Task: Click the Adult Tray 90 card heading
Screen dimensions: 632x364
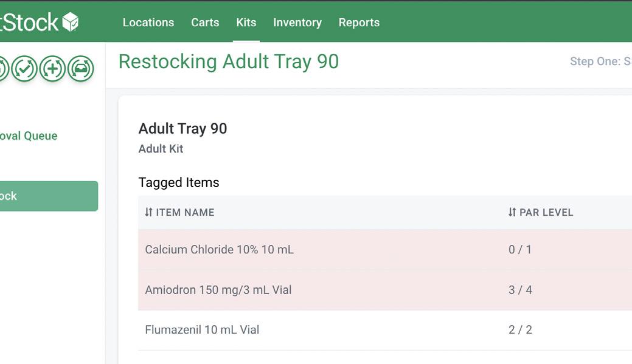Action: pos(182,129)
